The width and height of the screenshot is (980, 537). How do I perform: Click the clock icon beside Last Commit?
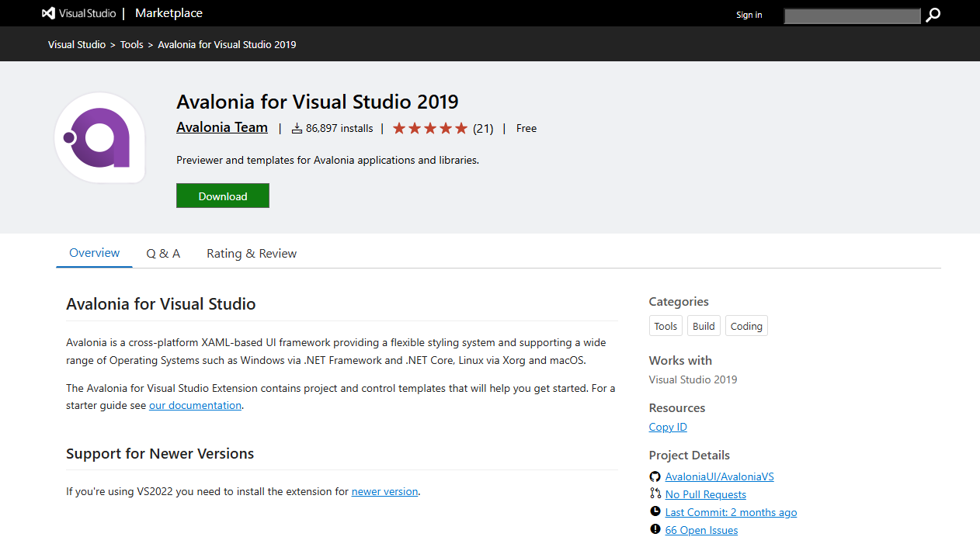[655, 511]
